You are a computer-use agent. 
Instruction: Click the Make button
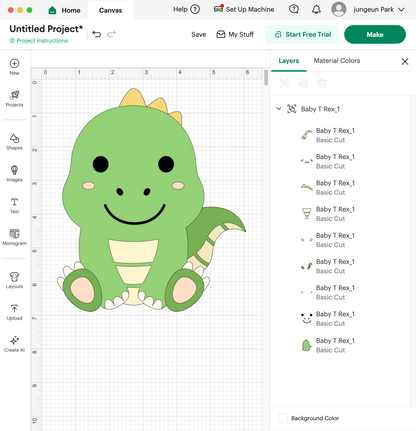375,34
